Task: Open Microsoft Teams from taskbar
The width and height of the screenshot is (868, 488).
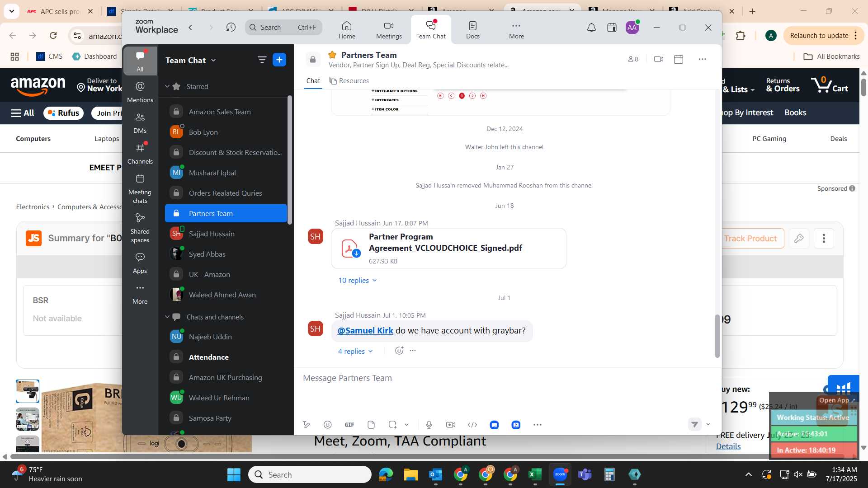Action: pyautogui.click(x=585, y=474)
